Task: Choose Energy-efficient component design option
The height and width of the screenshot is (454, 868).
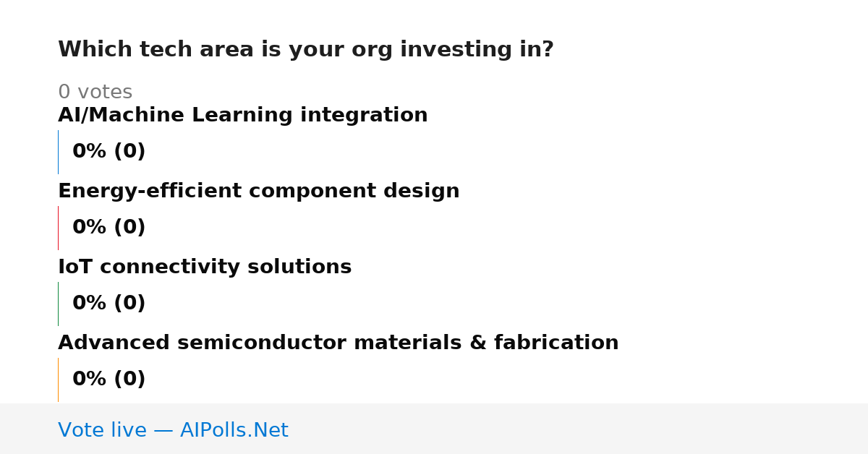Action: [259, 191]
